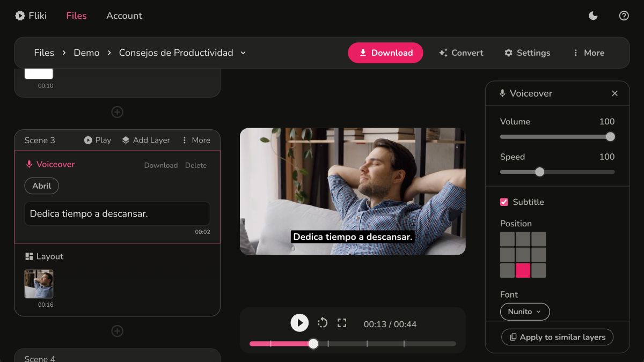Open Settings with gear icon

coord(527,53)
